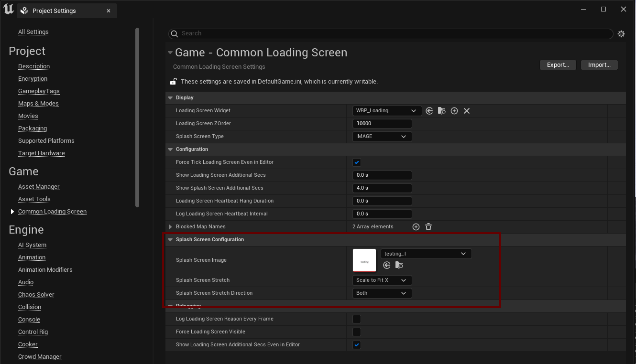Open the Maps & Modes settings page
The image size is (636, 364).
click(38, 104)
